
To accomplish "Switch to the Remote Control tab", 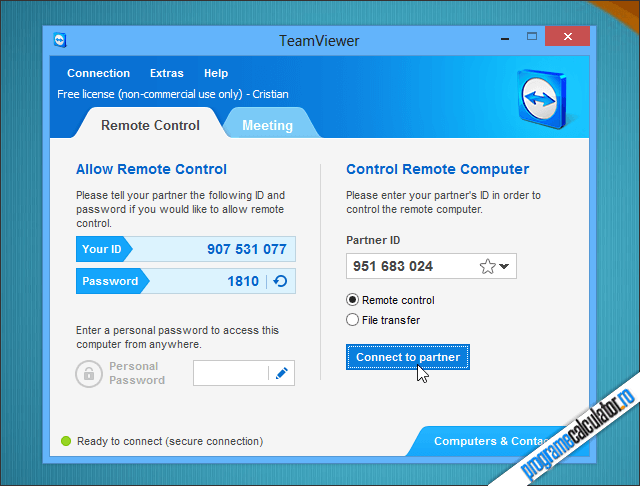I will click(x=150, y=125).
